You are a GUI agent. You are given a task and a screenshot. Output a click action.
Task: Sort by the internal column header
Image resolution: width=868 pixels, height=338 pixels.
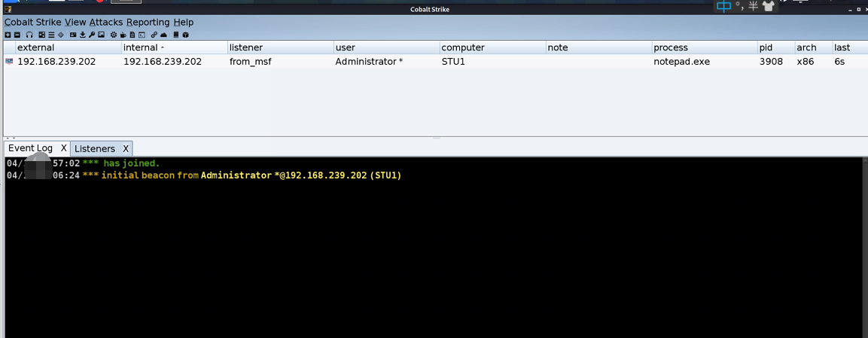(175, 47)
